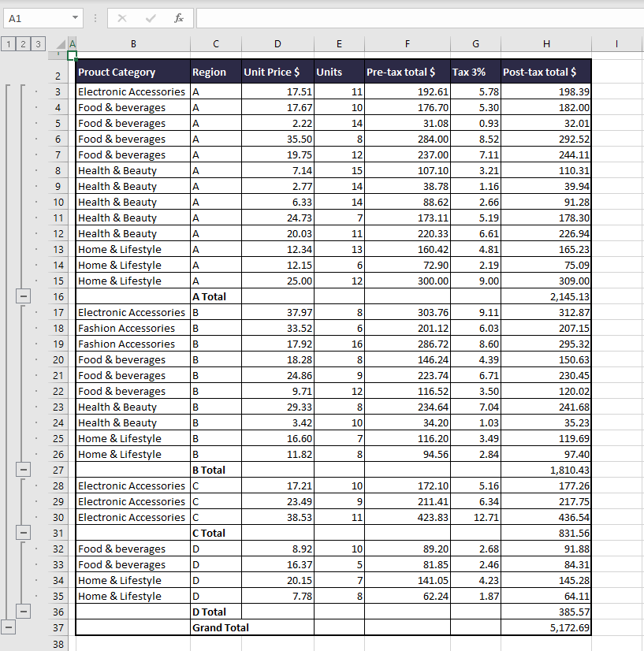The height and width of the screenshot is (651, 644).
Task: Click the Select All triangle above row headers
Action: coord(62,43)
